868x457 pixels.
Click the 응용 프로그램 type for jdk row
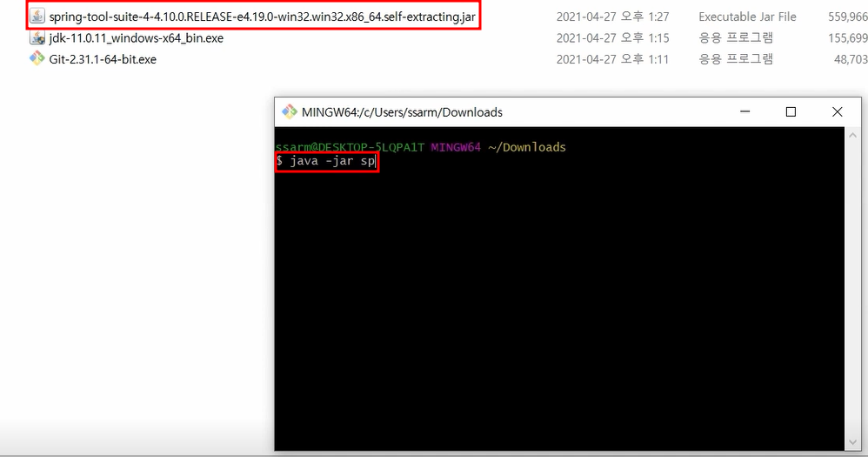tap(736, 37)
